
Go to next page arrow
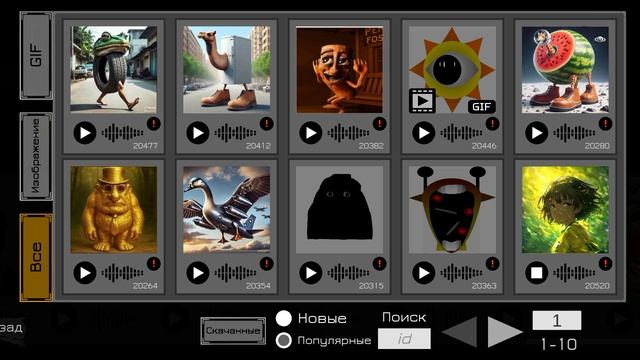point(504,331)
